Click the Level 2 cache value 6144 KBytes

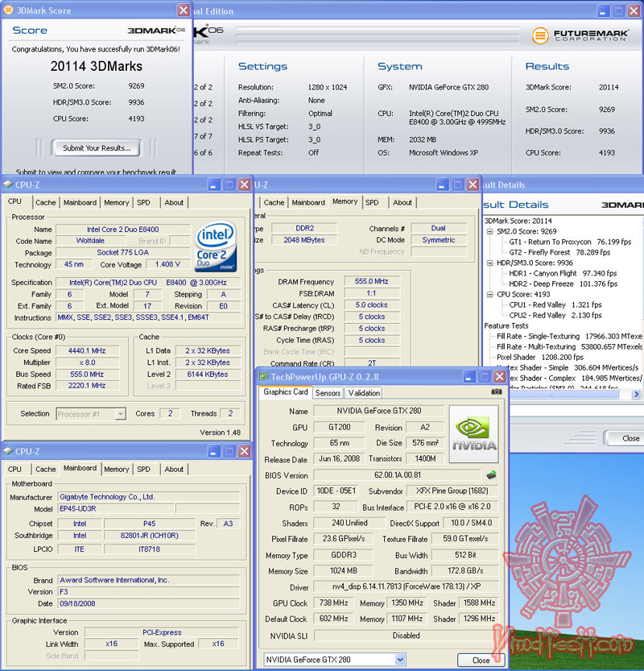point(208,374)
